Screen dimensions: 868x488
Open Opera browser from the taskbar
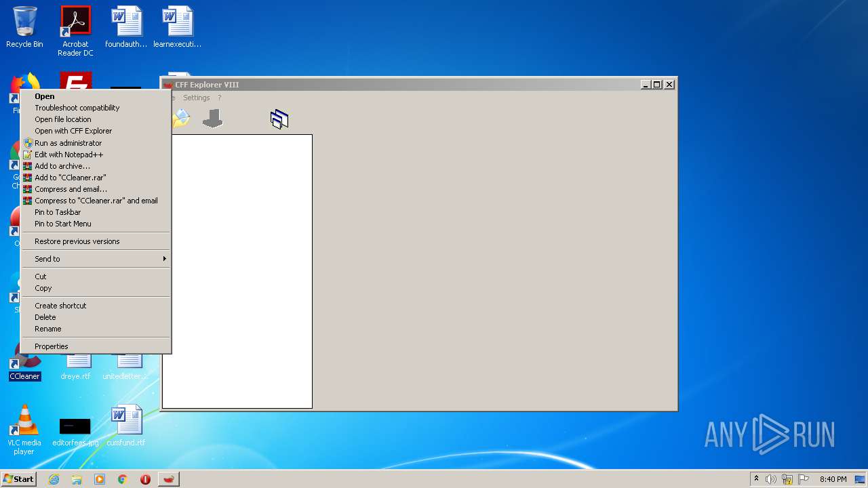click(145, 479)
